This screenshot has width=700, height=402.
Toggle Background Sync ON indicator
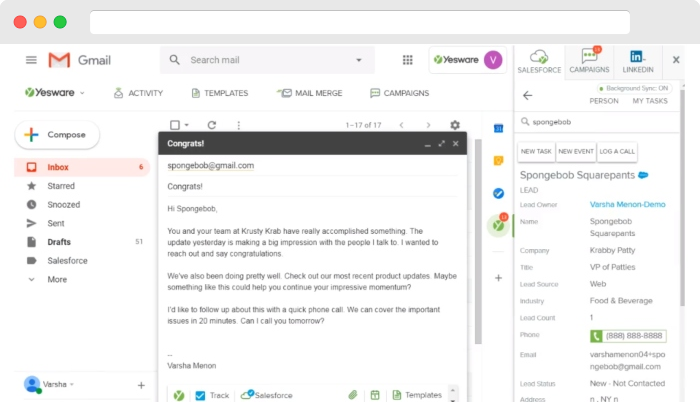[x=634, y=88]
